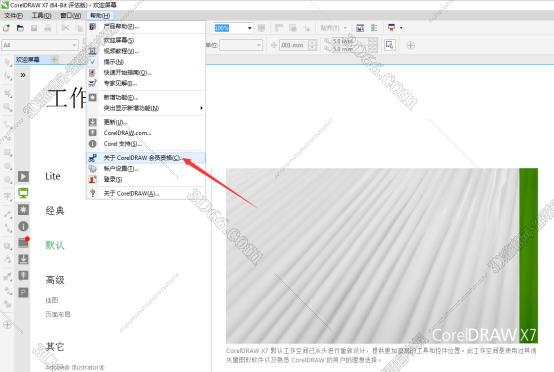Click the download arrow icon in welcome sidebar
Screen dimensions: 554x372
[23, 259]
